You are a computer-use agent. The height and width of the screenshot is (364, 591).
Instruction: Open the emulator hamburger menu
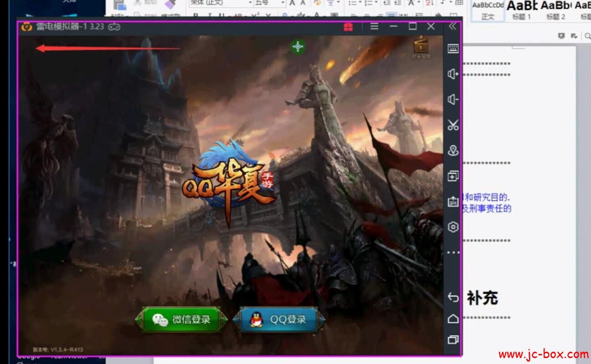coord(374,26)
